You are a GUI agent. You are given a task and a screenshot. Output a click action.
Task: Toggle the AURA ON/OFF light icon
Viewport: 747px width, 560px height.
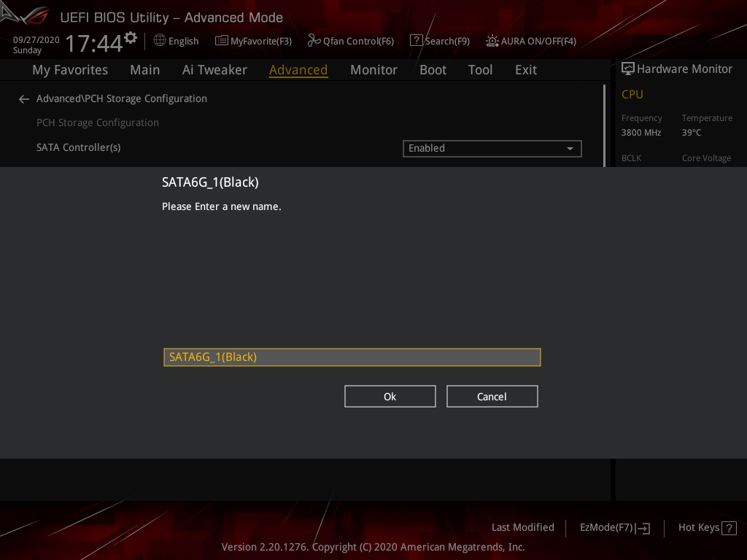(x=492, y=41)
